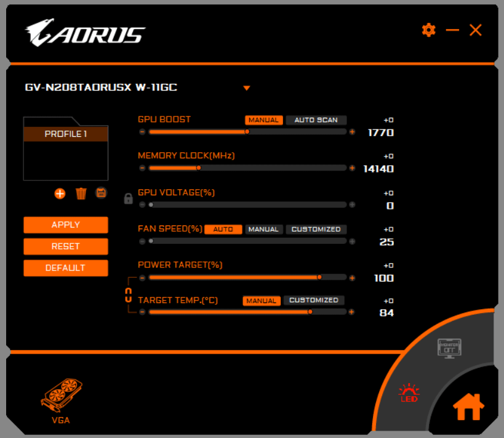Click the GPU Boost value 1770
Image resolution: width=504 pixels, height=438 pixels.
pyautogui.click(x=381, y=132)
